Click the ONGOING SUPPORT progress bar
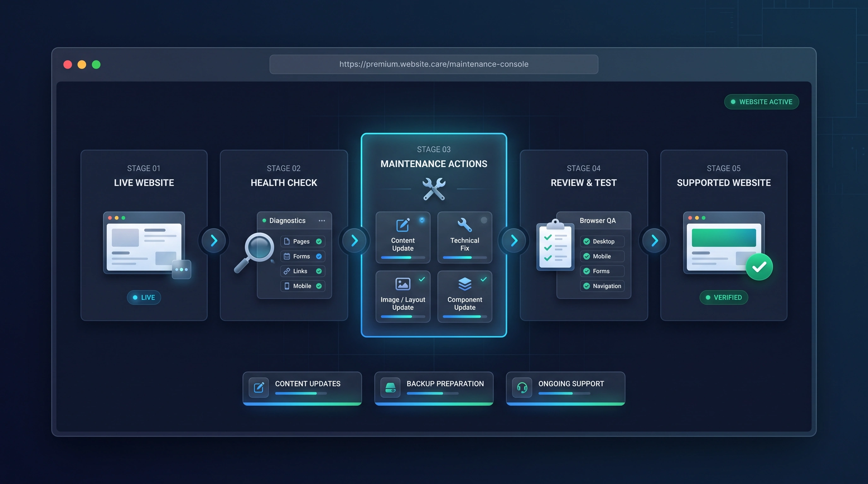The image size is (868, 484). click(564, 394)
